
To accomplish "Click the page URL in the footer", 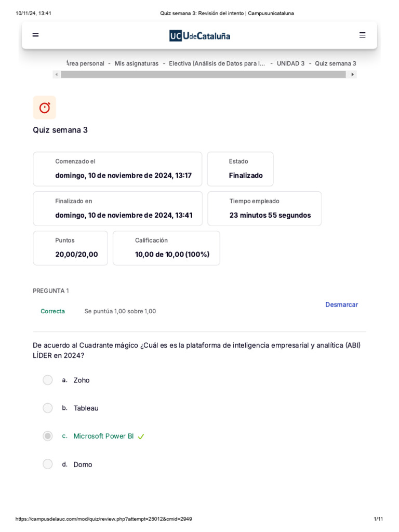I will tap(103, 519).
